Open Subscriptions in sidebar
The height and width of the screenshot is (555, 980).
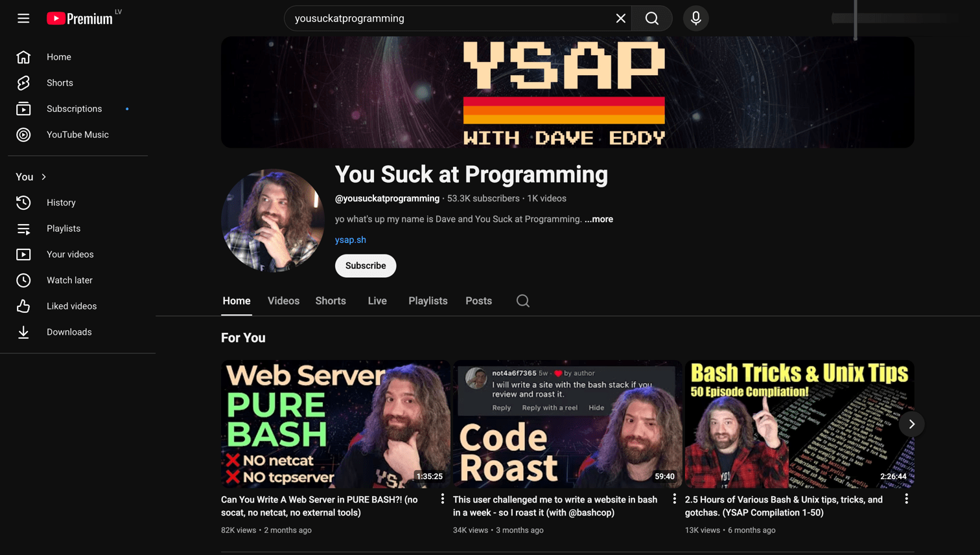78,109
